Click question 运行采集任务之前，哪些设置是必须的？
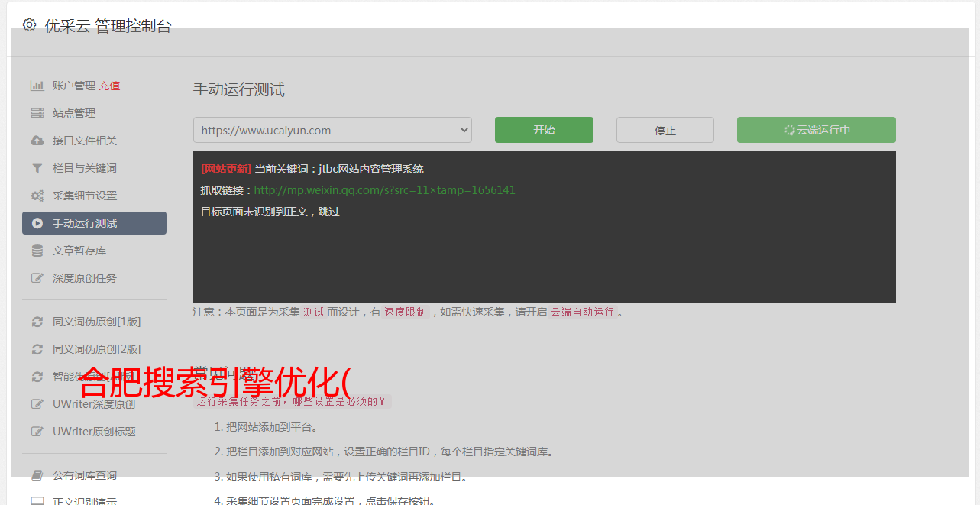 pyautogui.click(x=292, y=401)
